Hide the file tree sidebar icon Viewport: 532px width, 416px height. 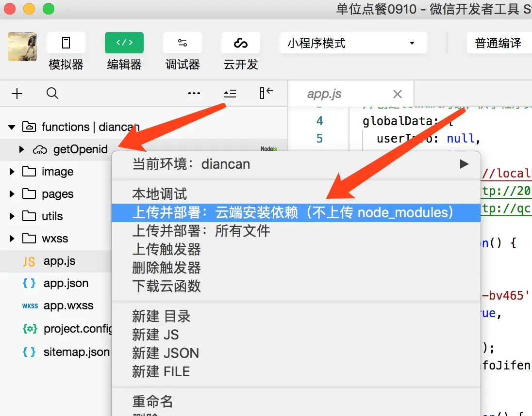click(x=266, y=93)
